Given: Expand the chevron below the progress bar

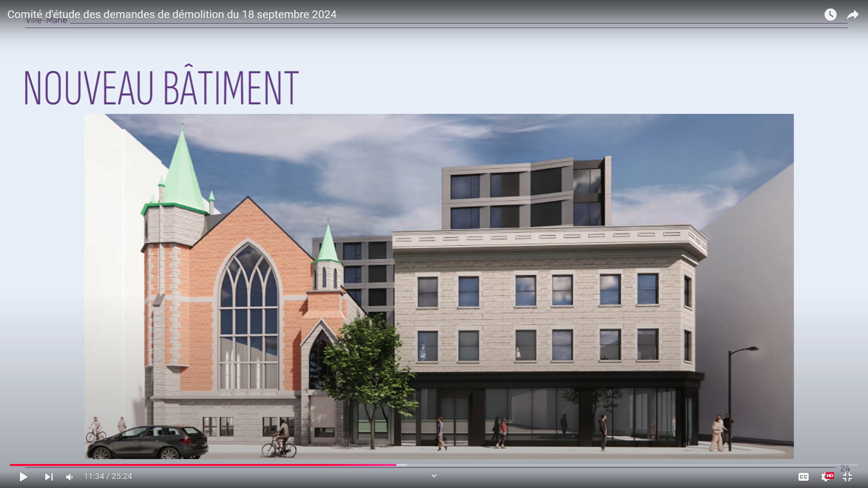Looking at the screenshot, I should coord(434,476).
